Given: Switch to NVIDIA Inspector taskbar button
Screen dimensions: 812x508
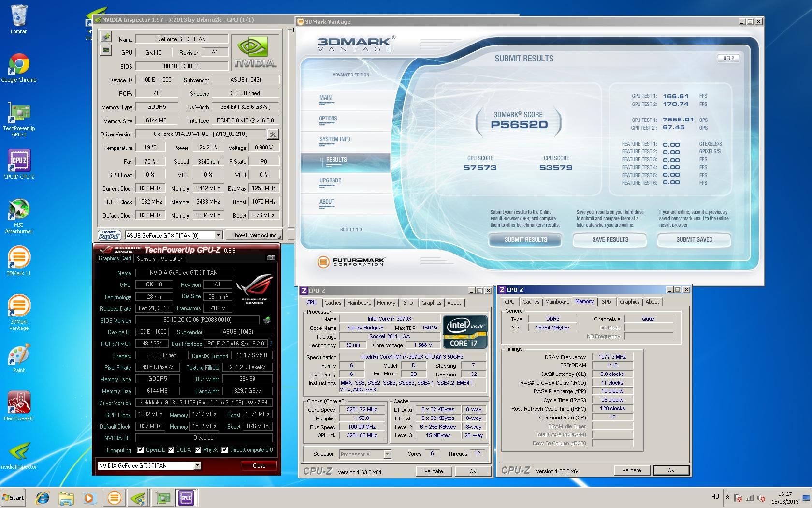Looking at the screenshot, I should pos(139,497).
